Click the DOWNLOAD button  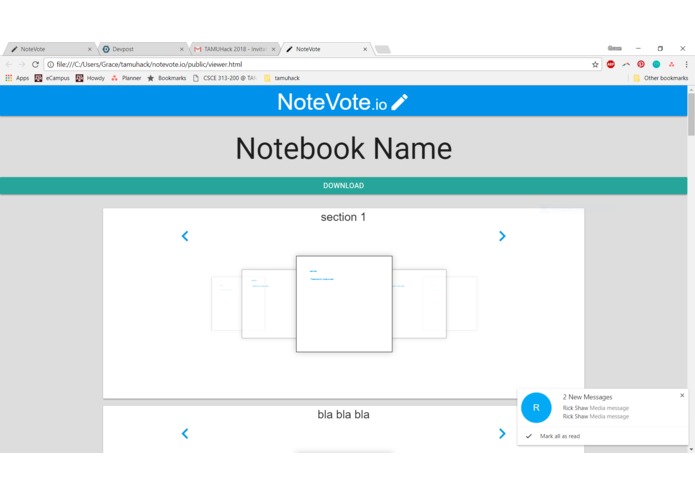[344, 186]
